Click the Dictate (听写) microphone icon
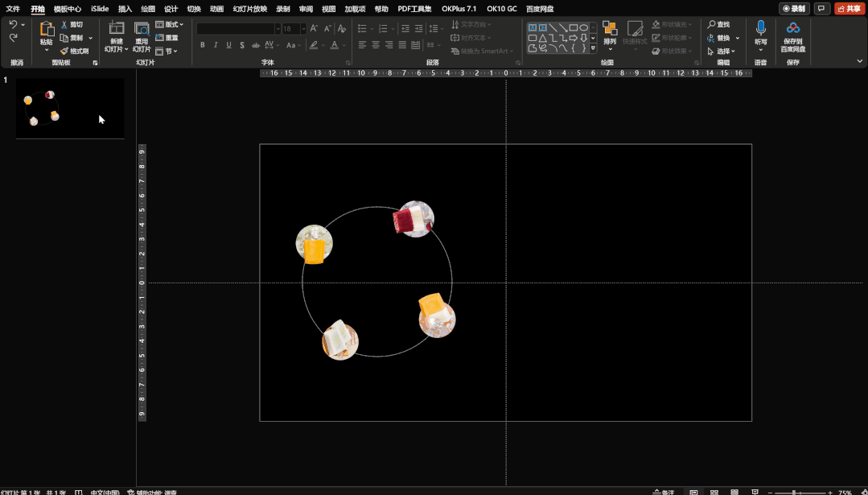 760,29
